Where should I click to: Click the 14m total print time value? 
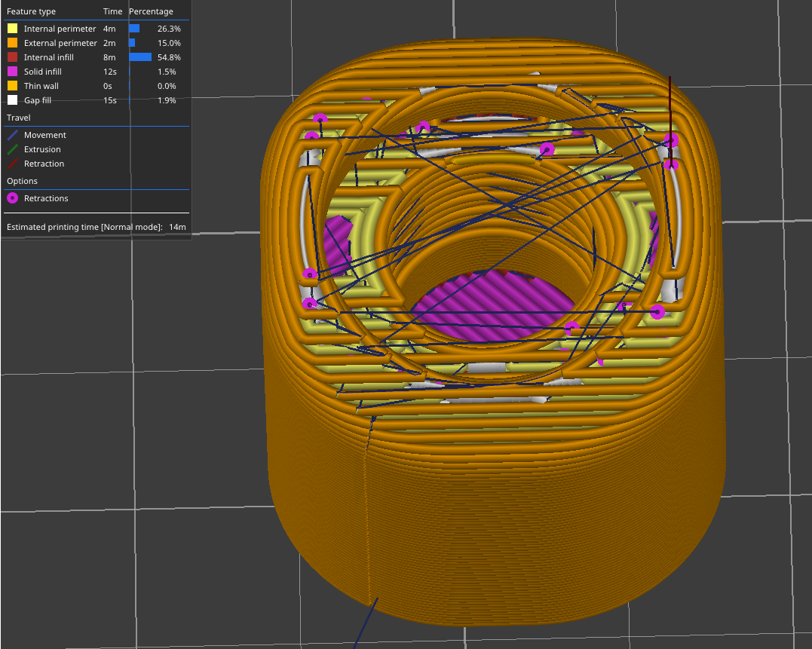pyautogui.click(x=177, y=227)
